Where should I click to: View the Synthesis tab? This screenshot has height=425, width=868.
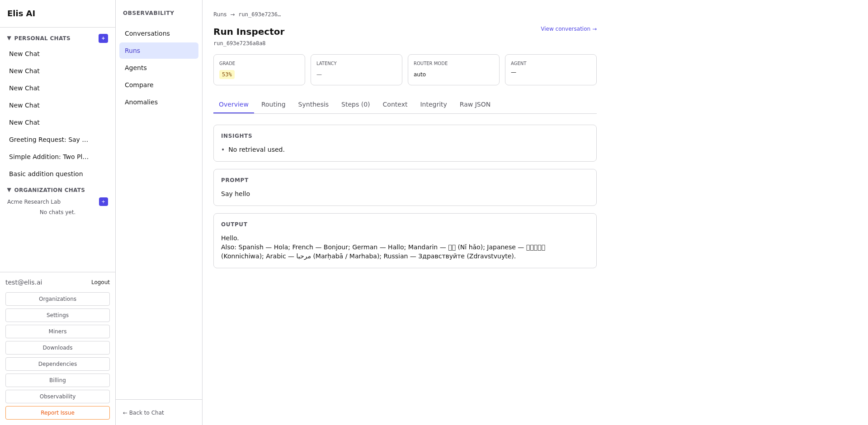coord(313,104)
